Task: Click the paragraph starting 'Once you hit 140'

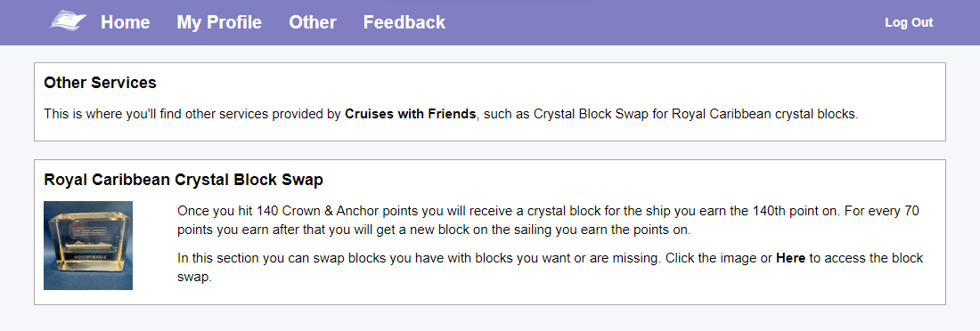Action: point(548,220)
